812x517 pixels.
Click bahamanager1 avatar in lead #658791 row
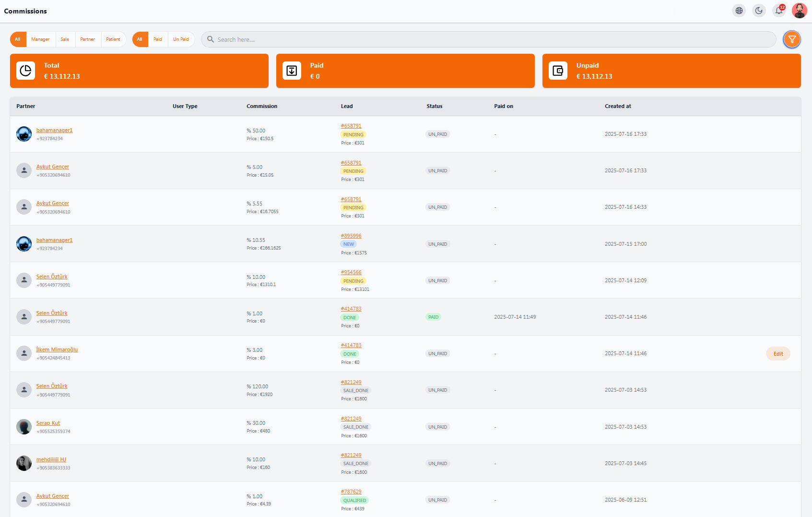(24, 134)
